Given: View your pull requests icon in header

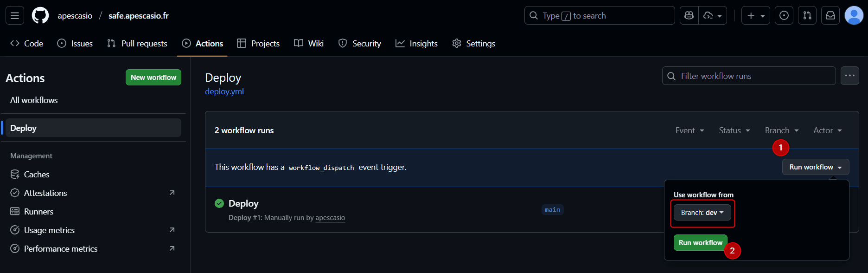Looking at the screenshot, I should point(807,16).
